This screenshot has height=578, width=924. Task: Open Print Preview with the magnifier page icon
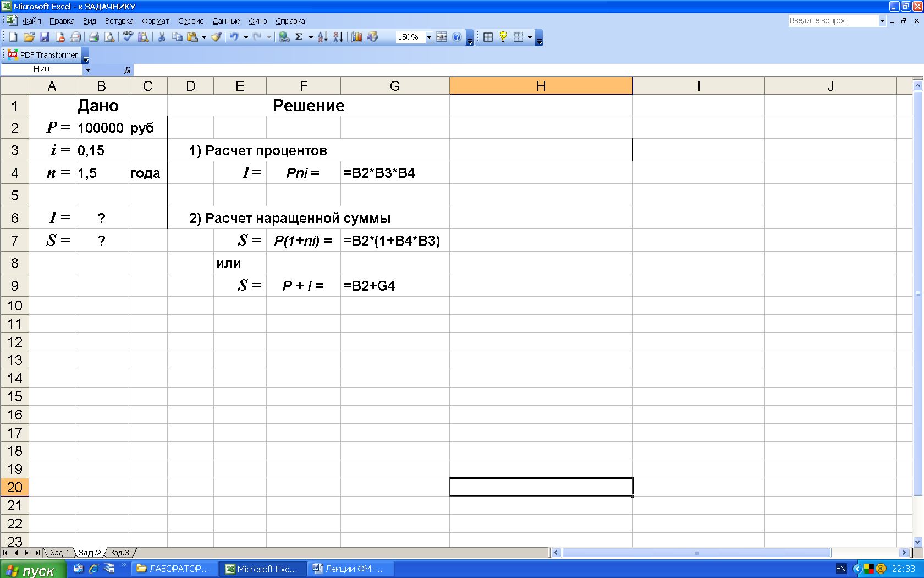[x=109, y=37]
